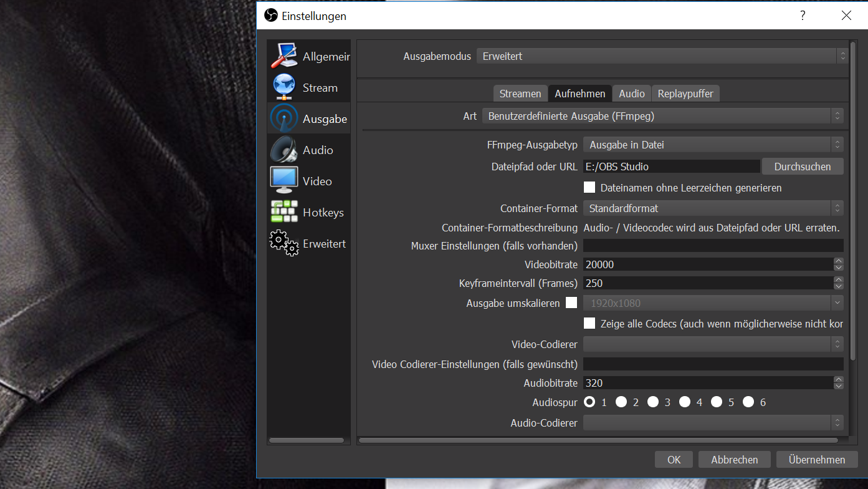
Task: Open the Allgemein settings icon
Action: pos(284,56)
